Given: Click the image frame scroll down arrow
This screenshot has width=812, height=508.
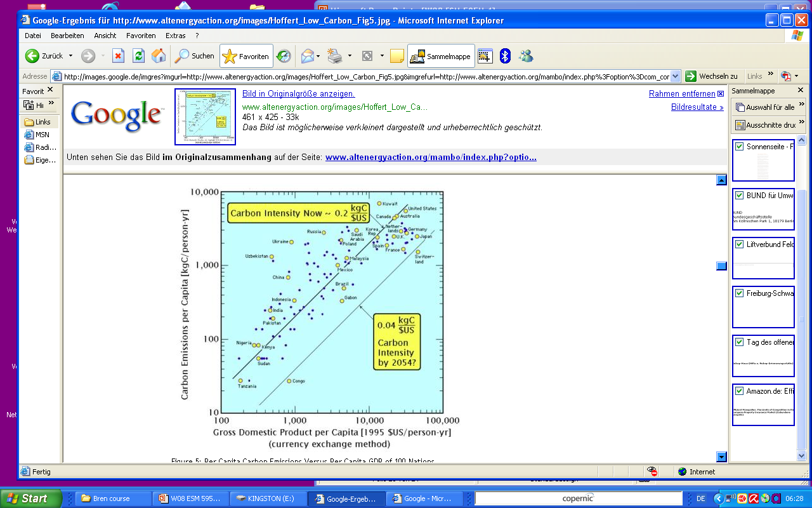Looking at the screenshot, I should (x=721, y=457).
